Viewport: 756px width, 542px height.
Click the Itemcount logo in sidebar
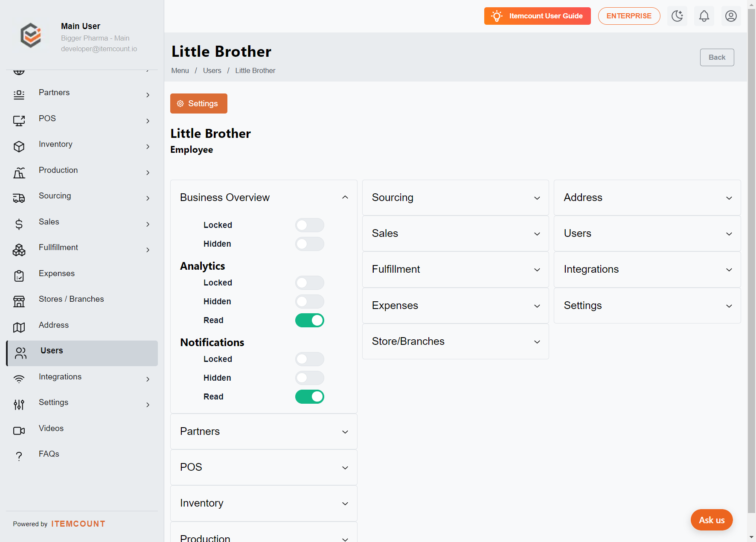(x=31, y=35)
